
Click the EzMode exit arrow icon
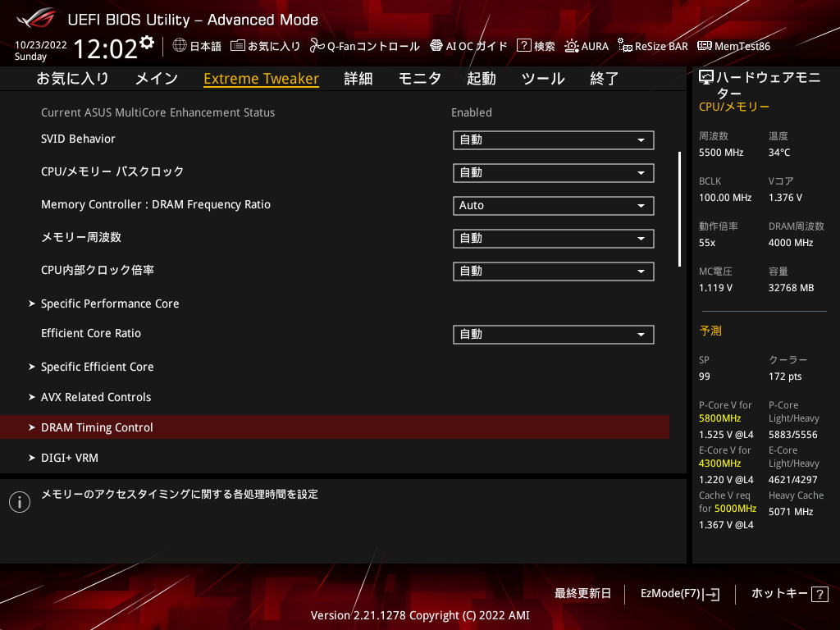[712, 594]
